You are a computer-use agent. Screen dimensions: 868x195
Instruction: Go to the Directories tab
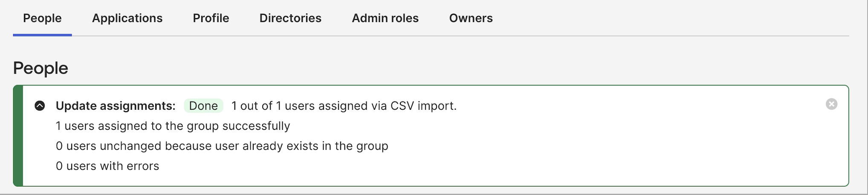point(290,18)
